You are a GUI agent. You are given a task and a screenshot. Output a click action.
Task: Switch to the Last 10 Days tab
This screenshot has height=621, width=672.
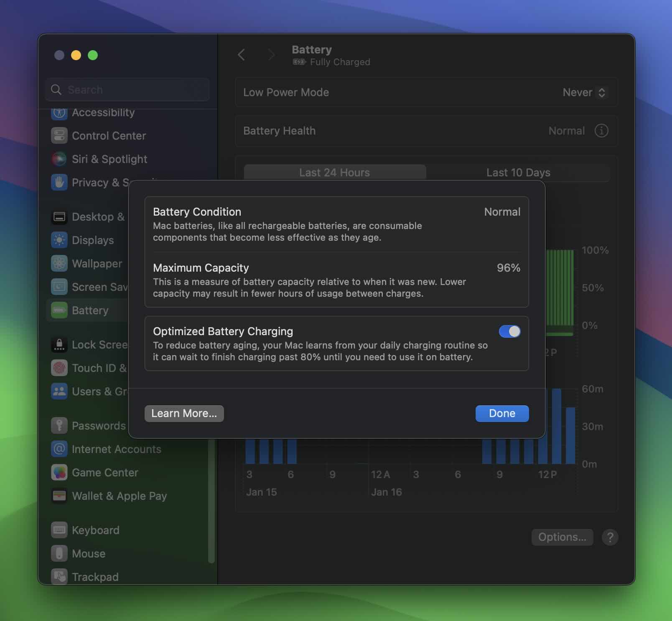[518, 172]
